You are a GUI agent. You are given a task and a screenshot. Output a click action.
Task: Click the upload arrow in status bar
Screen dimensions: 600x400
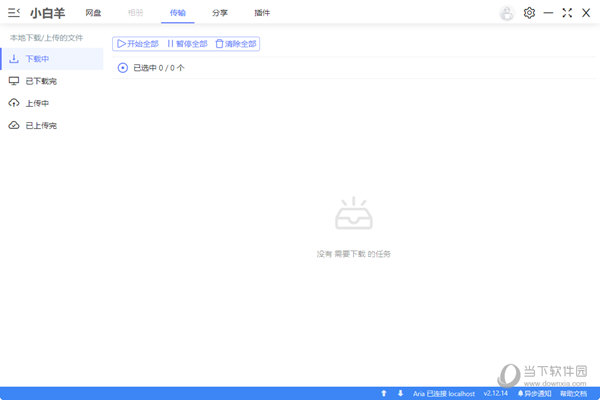coord(384,393)
